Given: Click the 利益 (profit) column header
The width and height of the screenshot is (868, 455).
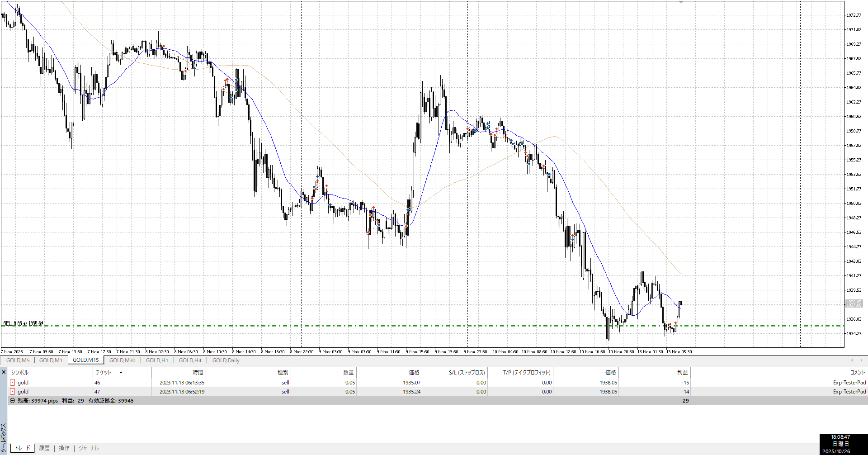Looking at the screenshot, I should tap(682, 373).
